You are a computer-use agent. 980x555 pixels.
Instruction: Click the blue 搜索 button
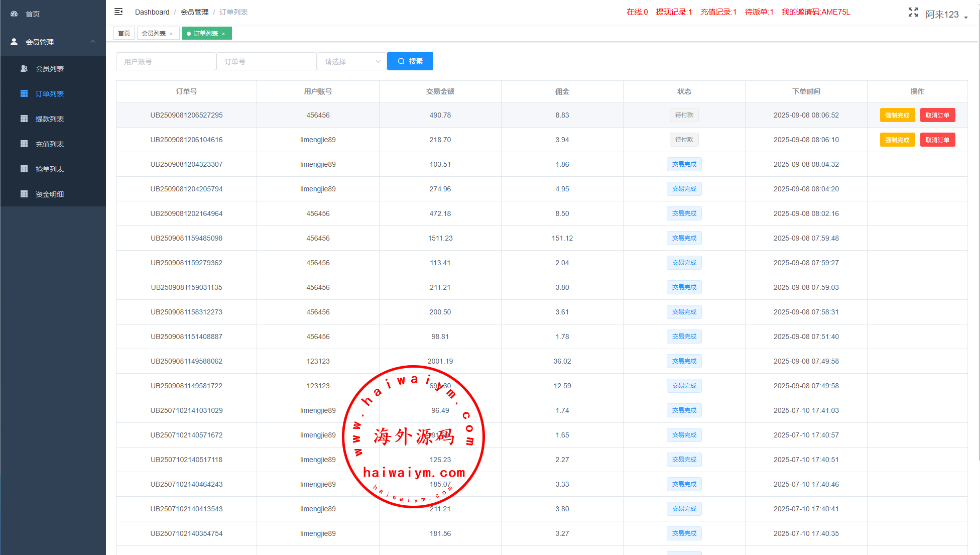410,61
